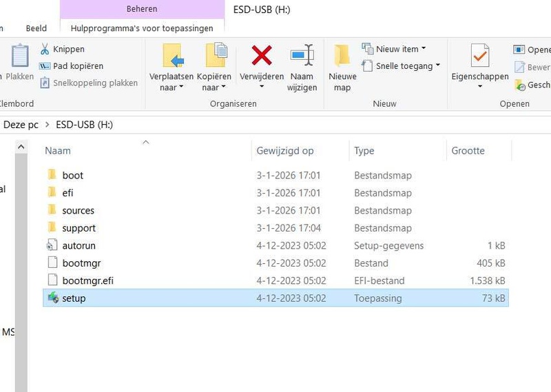Click ESD-USB (H:) in address bar
The height and width of the screenshot is (392, 551).
pos(84,125)
